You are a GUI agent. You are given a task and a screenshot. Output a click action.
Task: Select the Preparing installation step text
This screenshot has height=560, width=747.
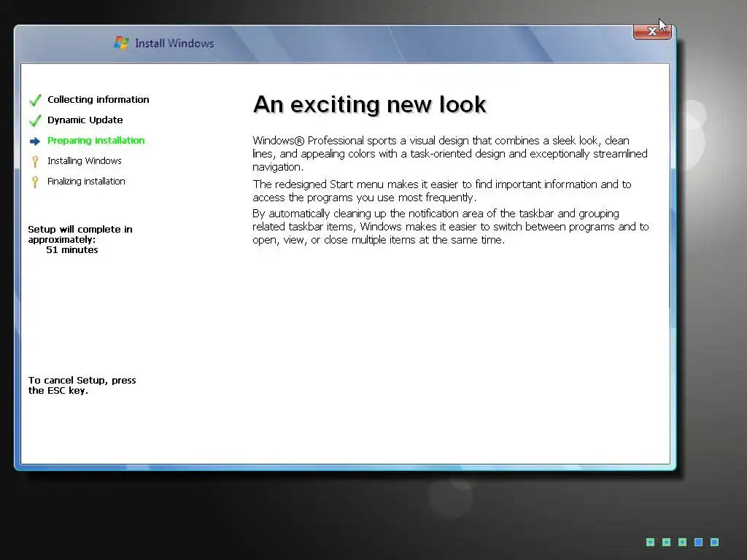96,141
